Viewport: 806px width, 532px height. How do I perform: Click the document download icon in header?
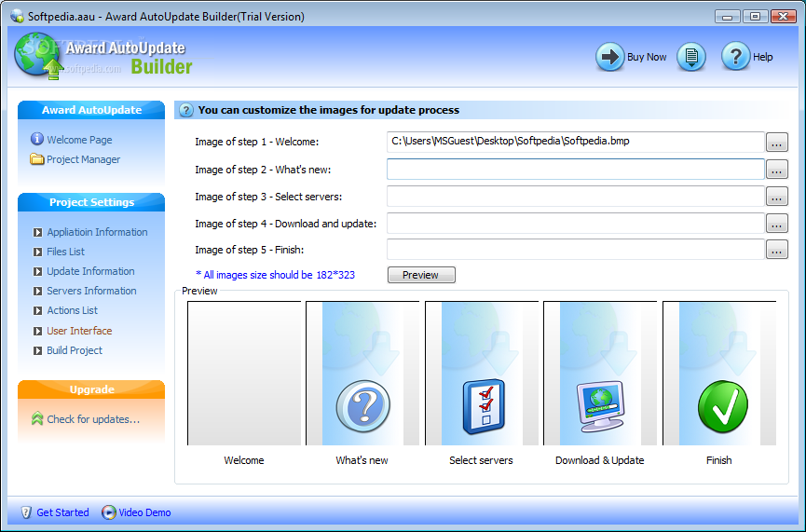click(x=690, y=57)
